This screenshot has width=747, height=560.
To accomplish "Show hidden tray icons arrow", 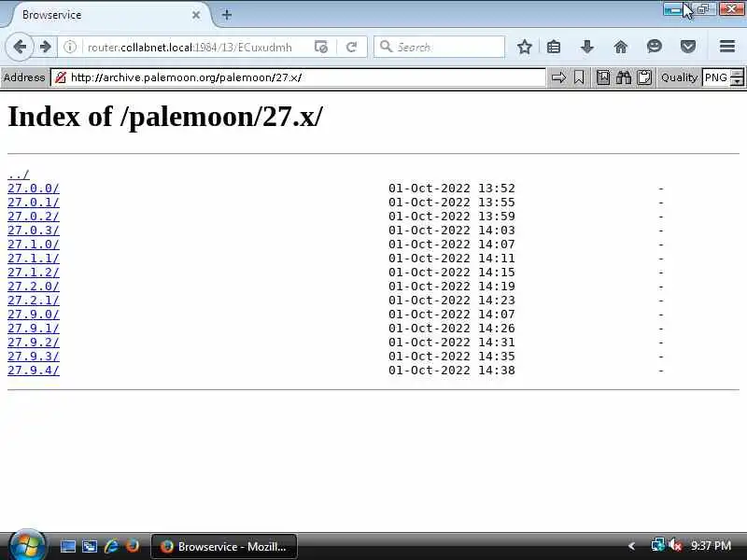I will click(632, 546).
